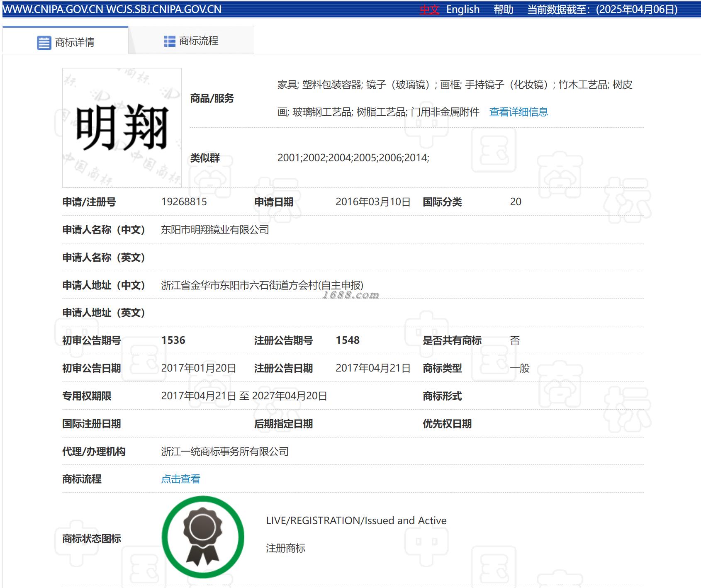Click the 注册商标 status text
701x588 pixels.
coord(286,548)
